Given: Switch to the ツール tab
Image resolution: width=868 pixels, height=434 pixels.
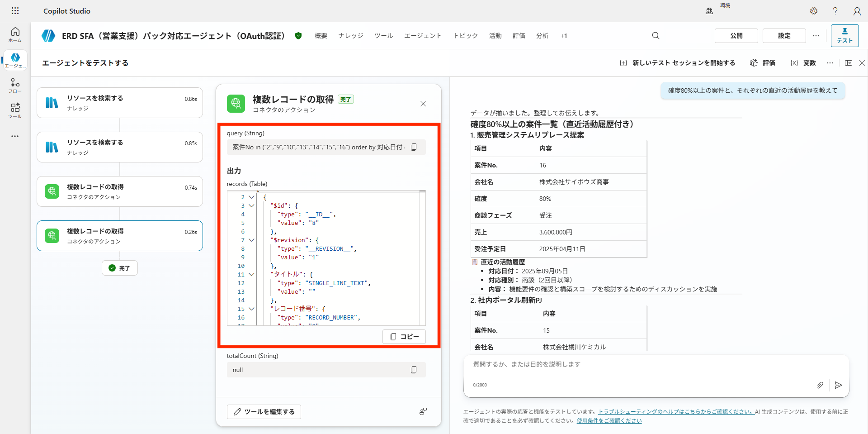Looking at the screenshot, I should point(384,36).
